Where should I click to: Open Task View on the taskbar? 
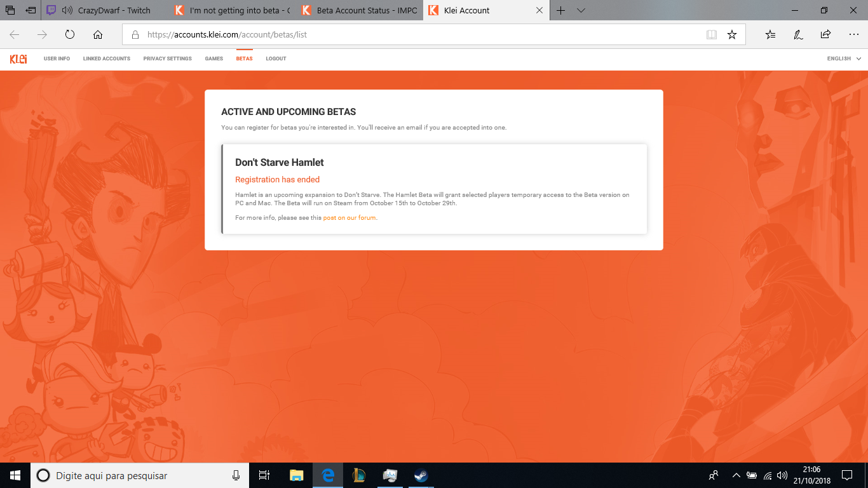pyautogui.click(x=265, y=475)
